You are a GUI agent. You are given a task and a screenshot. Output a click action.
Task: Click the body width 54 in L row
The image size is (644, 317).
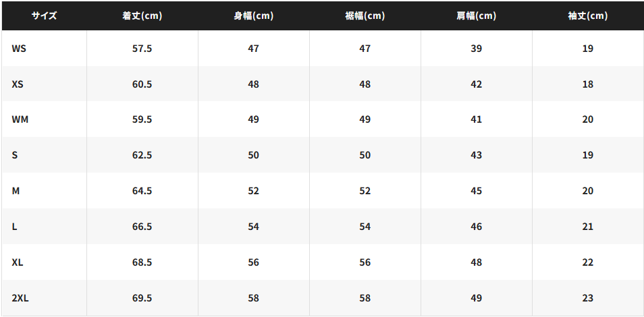pyautogui.click(x=253, y=227)
